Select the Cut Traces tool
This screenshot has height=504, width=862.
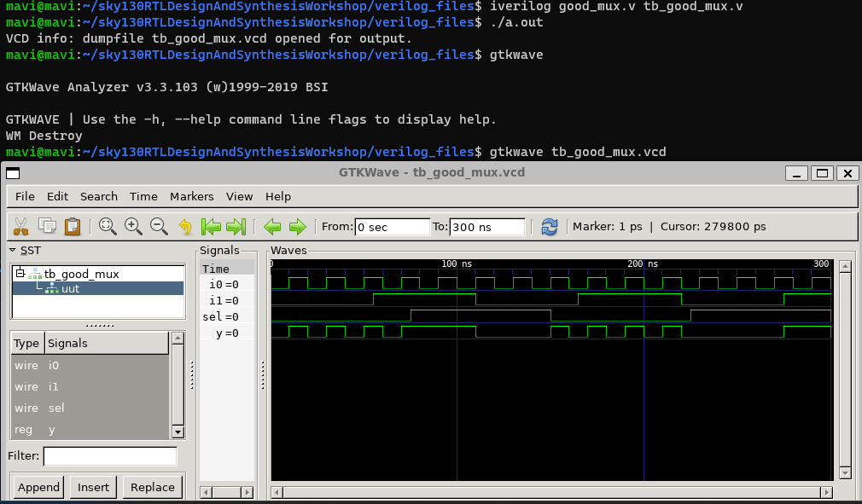pos(20,226)
